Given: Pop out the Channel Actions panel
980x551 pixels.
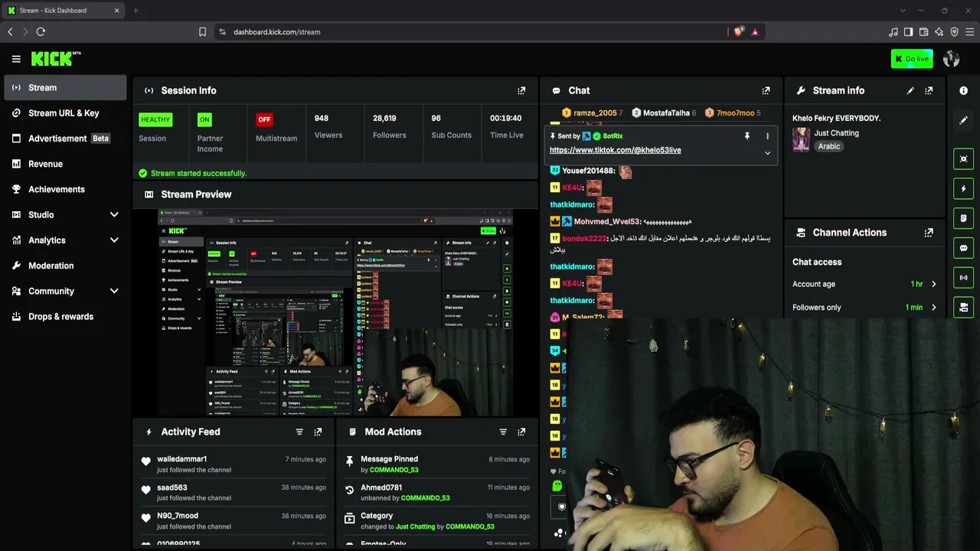Looking at the screenshot, I should (x=929, y=233).
